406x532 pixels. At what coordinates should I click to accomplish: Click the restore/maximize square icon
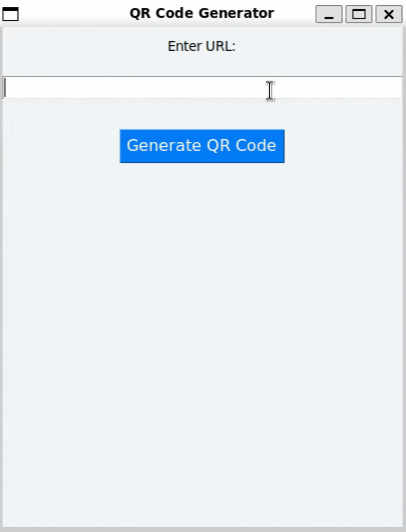[358, 14]
